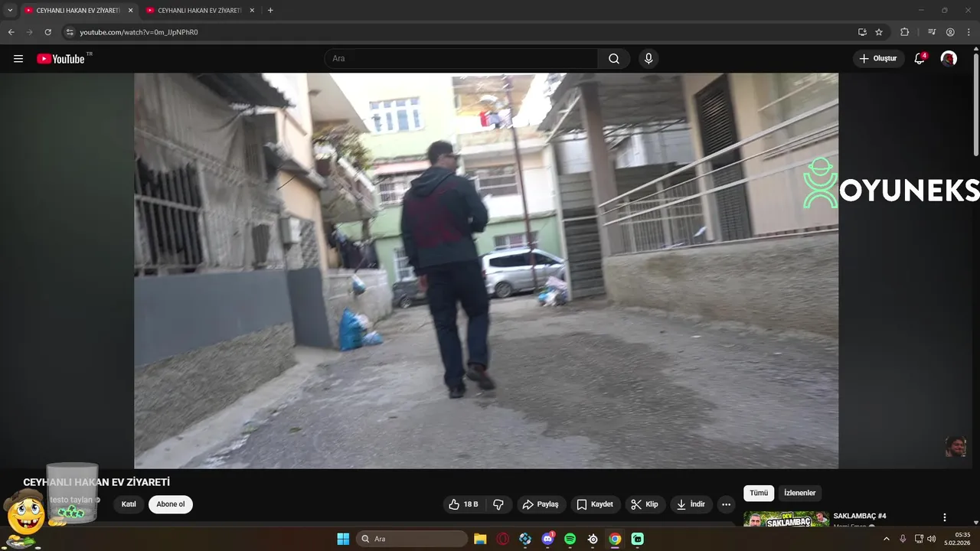Screen dimensions: 980x551
Task: Show hidden system tray icons
Action: point(887,539)
